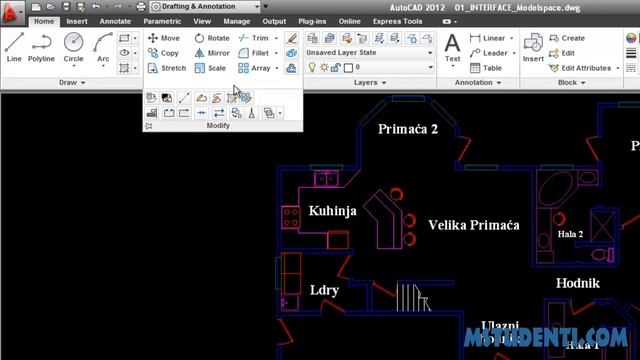Click the Edit Polyline icon
The height and width of the screenshot is (360, 640).
(x=201, y=98)
